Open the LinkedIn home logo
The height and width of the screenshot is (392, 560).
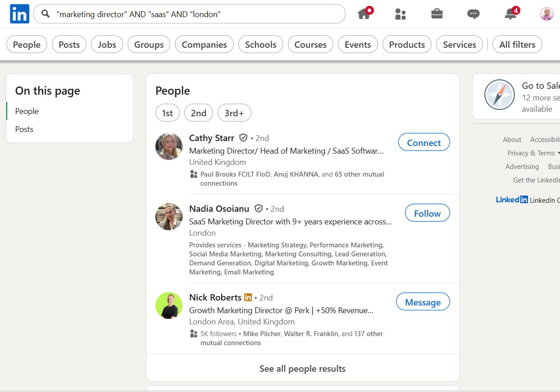[19, 14]
